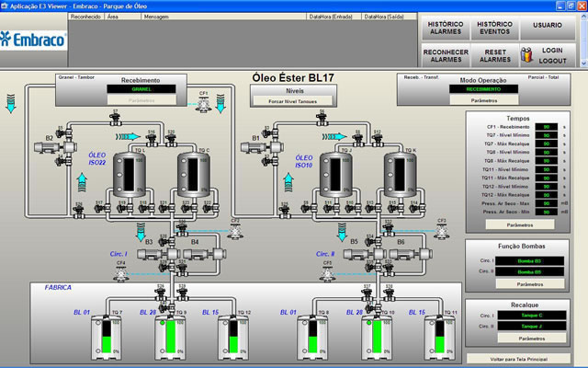Toggle valve S26 on ISO22 return line
The width and height of the screenshot is (588, 368).
click(79, 213)
